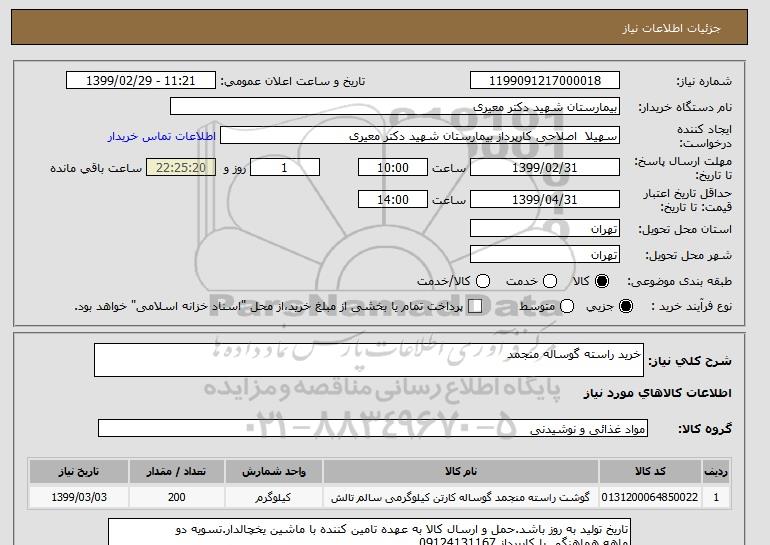770x545 pixels.
Task: Click the delivery city field تهران
Action: pyautogui.click(x=545, y=254)
